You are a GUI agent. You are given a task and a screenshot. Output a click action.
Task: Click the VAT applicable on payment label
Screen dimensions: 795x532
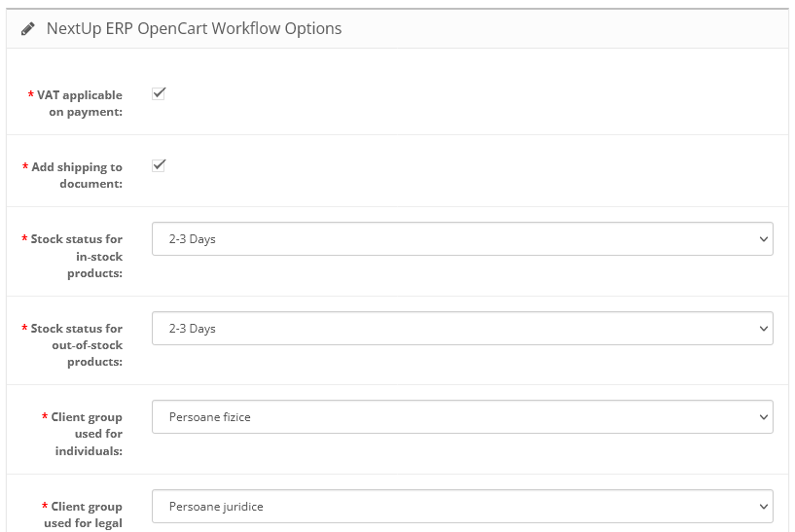80,103
